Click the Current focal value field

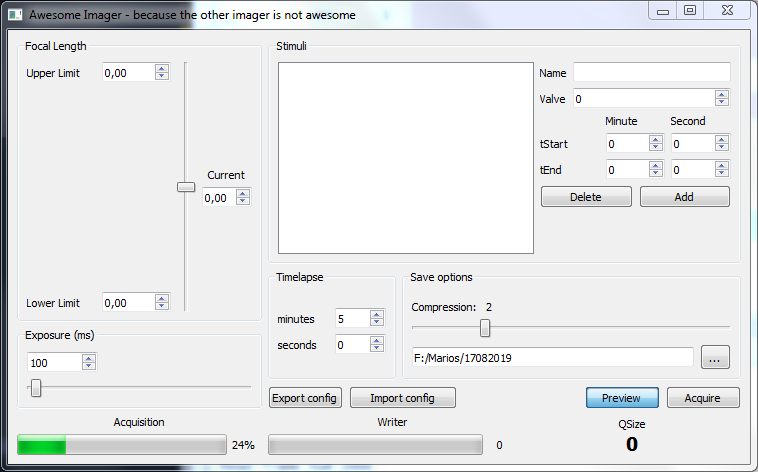pyautogui.click(x=219, y=197)
